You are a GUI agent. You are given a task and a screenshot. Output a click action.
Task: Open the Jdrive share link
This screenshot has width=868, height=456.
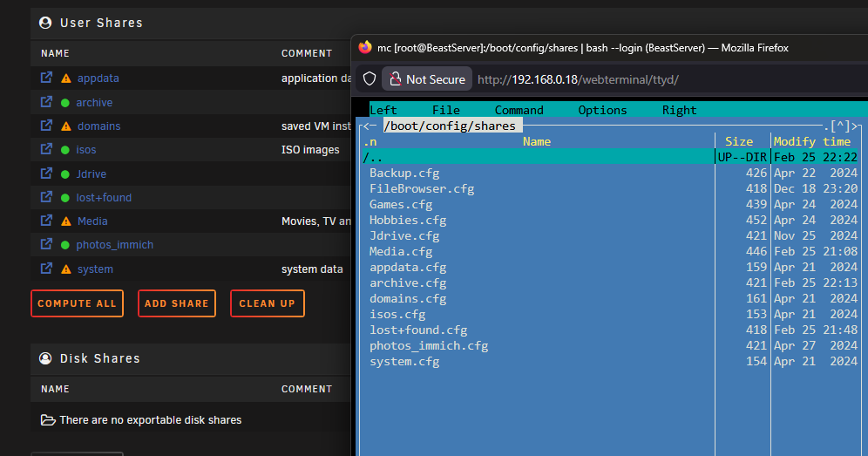(x=92, y=174)
